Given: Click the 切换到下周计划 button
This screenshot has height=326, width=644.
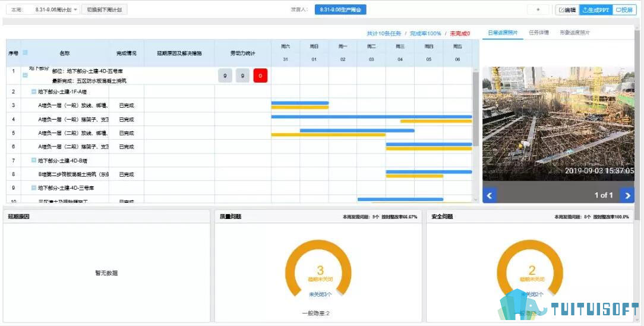Looking at the screenshot, I should (x=105, y=10).
